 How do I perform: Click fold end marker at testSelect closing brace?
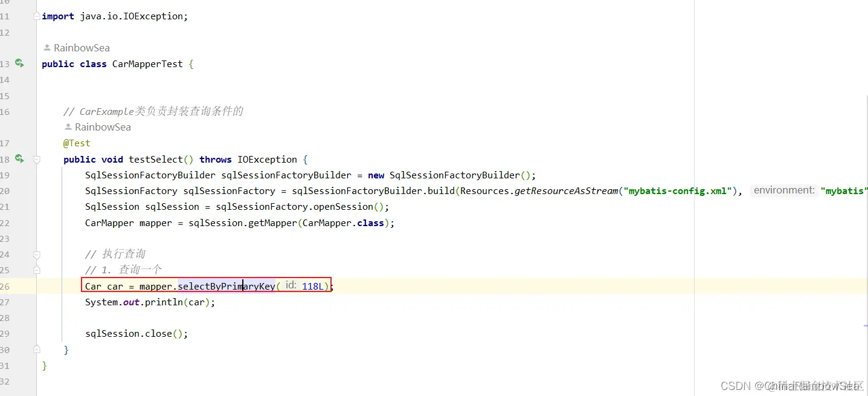[37, 349]
